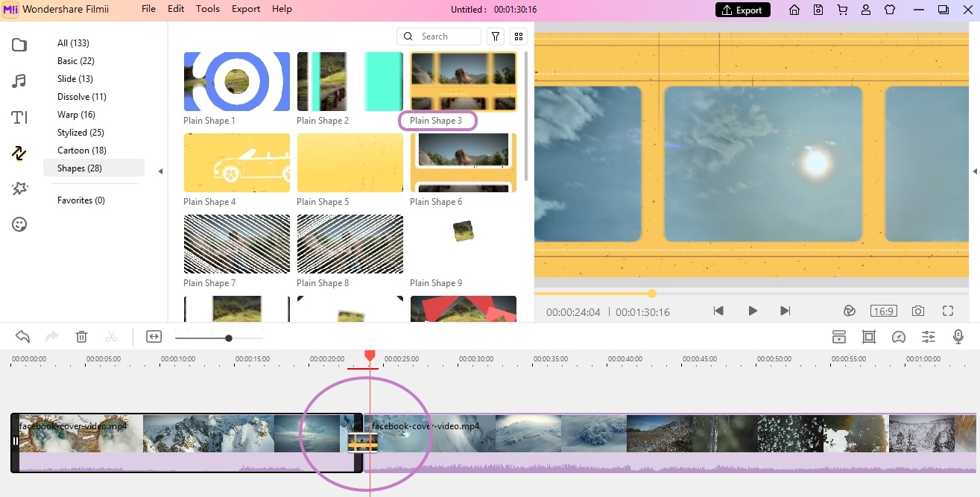
Task: Select Plain Shape 2 transition thumbnail
Action: pyautogui.click(x=350, y=81)
